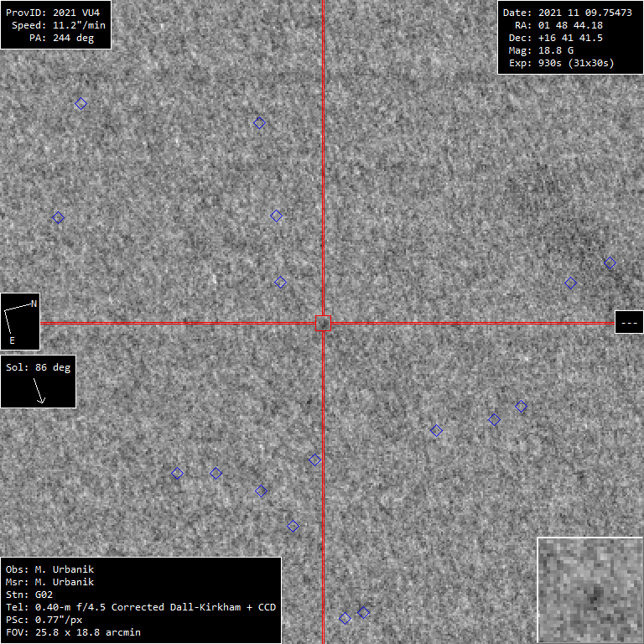
Task: Select the rightmost blue diamond marker
Action: 610,262
